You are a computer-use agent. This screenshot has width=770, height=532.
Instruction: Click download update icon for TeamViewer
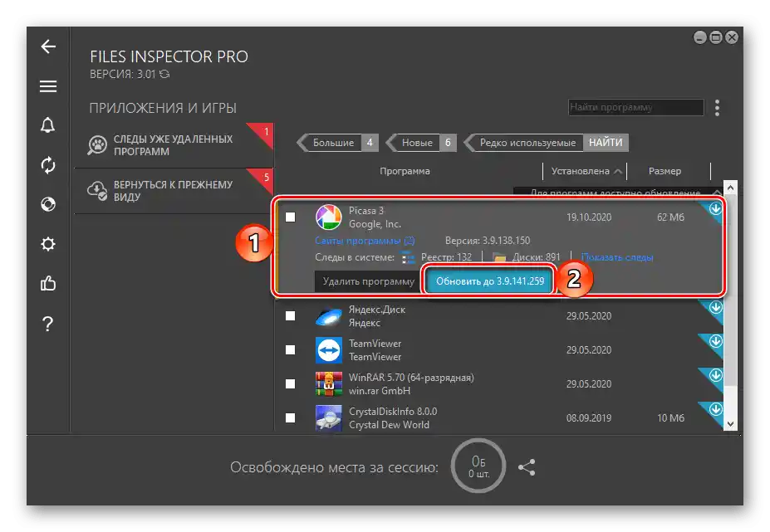[x=715, y=341]
